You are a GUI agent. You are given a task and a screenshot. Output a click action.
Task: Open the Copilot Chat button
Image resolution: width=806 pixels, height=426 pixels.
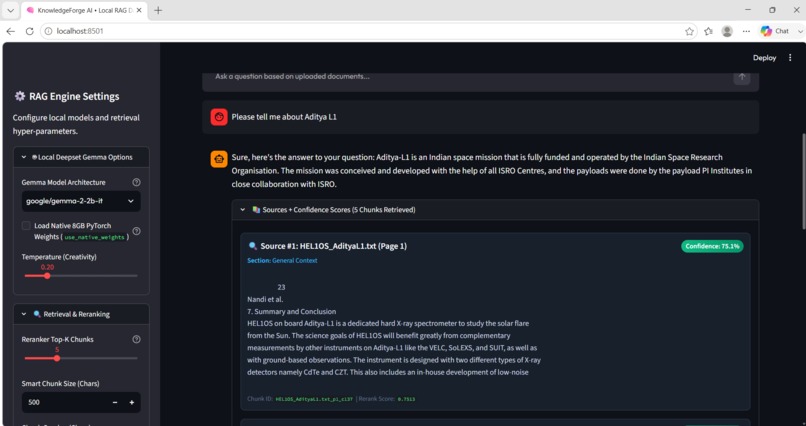(775, 31)
